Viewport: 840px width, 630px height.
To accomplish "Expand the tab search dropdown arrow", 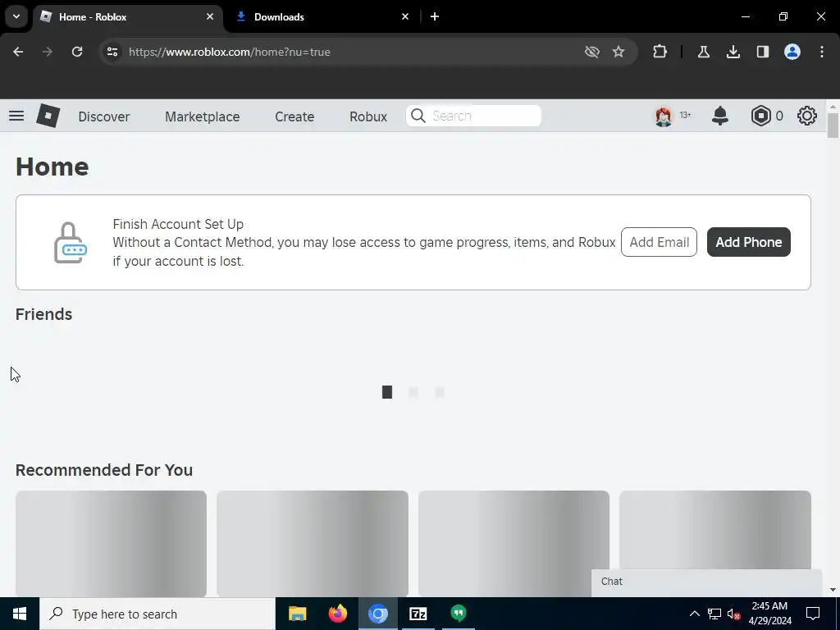I will pyautogui.click(x=16, y=16).
